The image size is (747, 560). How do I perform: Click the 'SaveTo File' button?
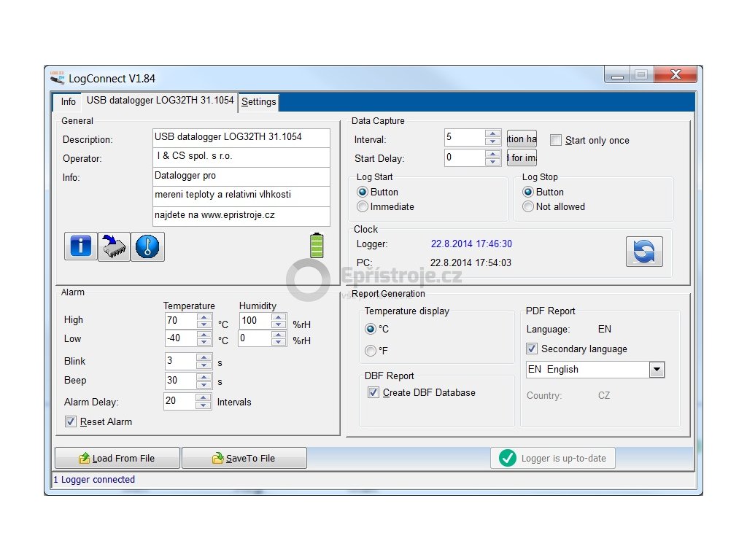(244, 458)
